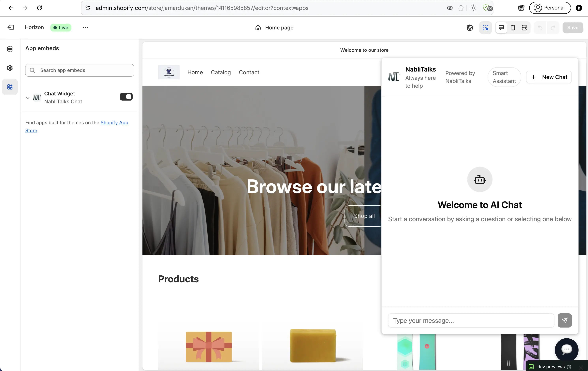Open the Sections sidebar icon
The image size is (588, 371).
(10, 49)
